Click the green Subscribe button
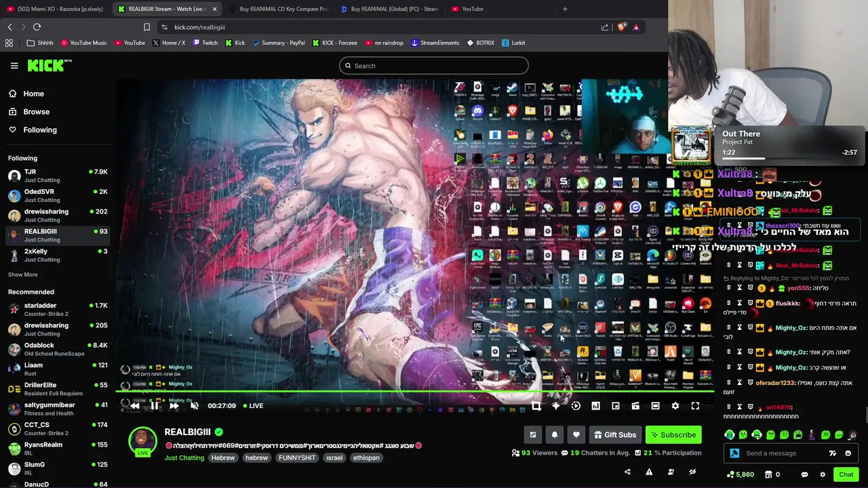 point(673,435)
